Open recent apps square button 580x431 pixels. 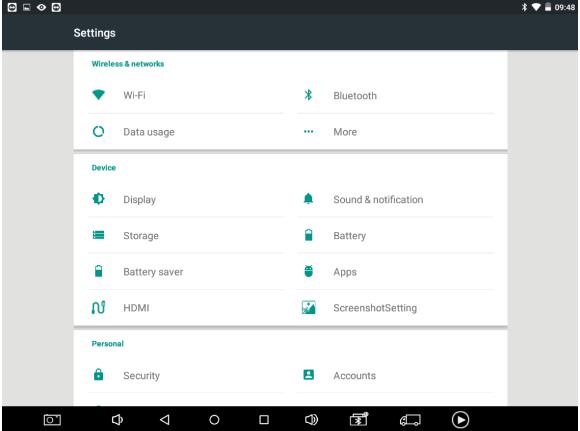(264, 420)
